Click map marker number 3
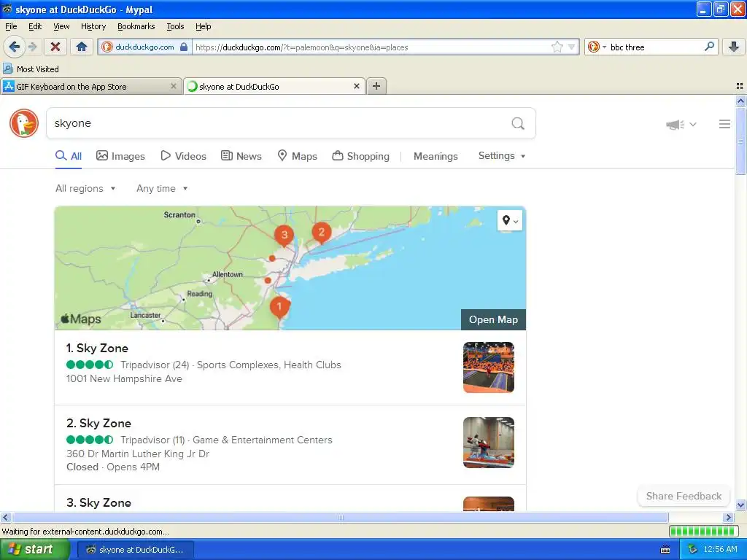Screen dimensions: 747x560 pyautogui.click(x=285, y=236)
